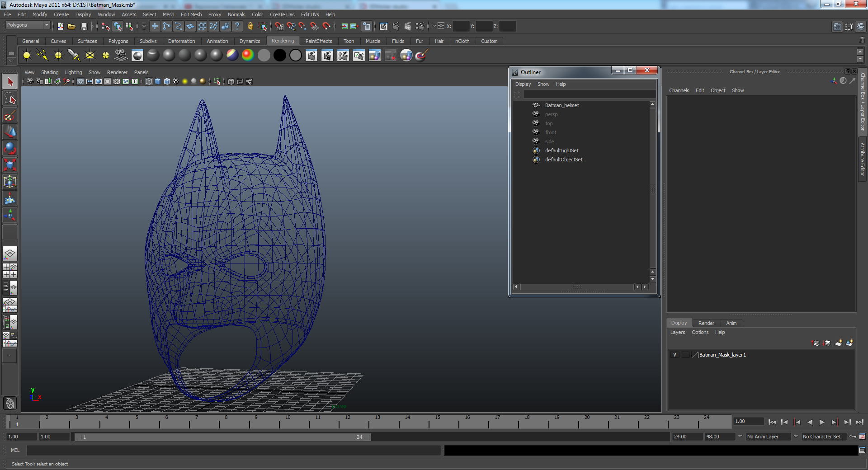This screenshot has width=868, height=470.
Task: Open camera attributes icon in viewport toolbar
Action: click(x=39, y=81)
